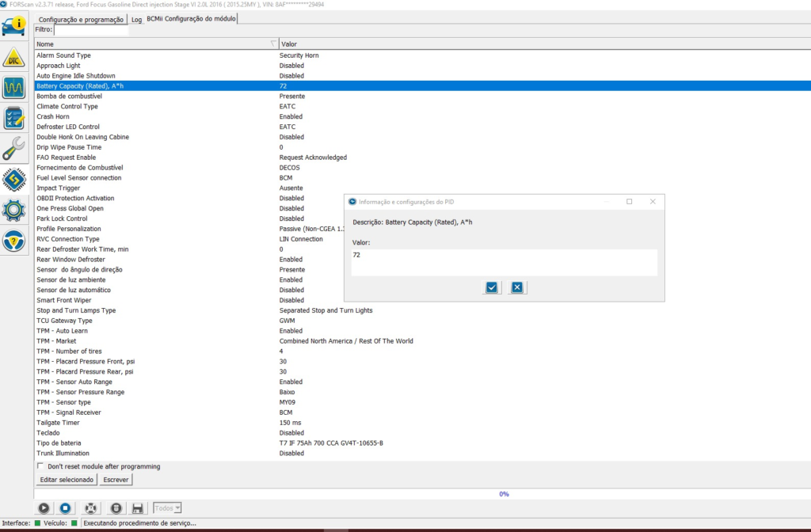Switch to the Log tab
811x532 pixels.
pyautogui.click(x=136, y=20)
